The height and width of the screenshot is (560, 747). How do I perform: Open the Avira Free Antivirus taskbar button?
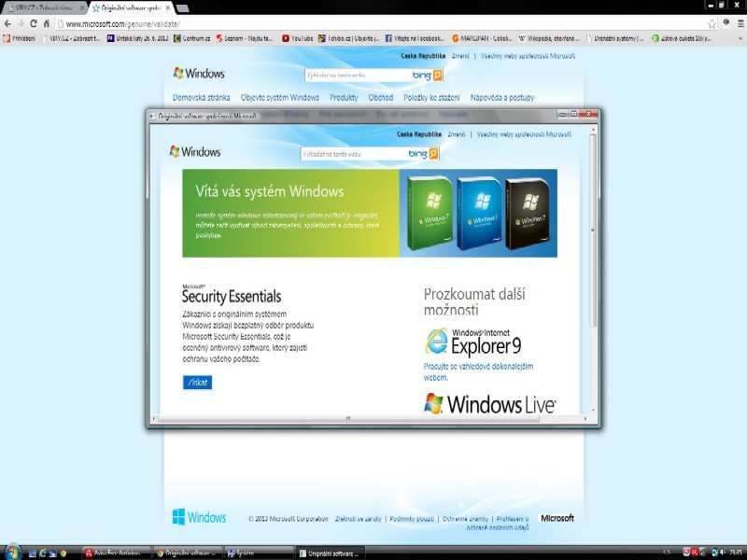[115, 553]
